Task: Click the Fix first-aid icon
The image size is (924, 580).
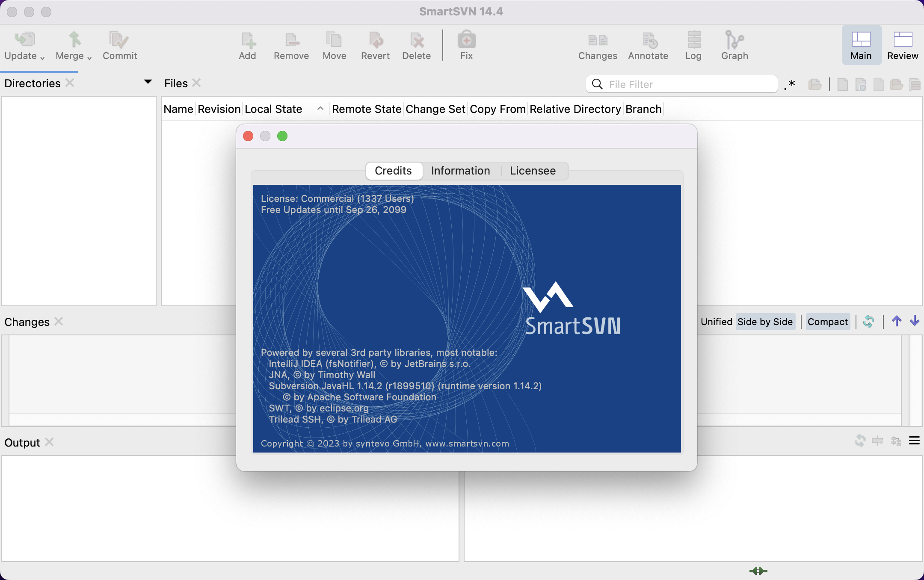Action: [466, 39]
